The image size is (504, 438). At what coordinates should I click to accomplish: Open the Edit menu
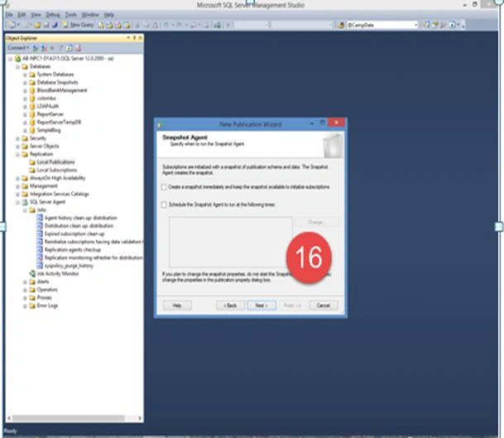click(x=22, y=15)
